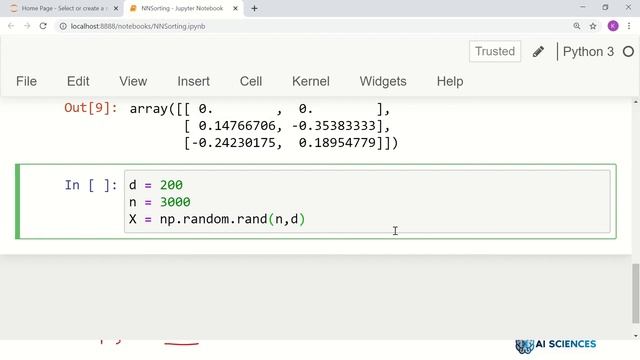The width and height of the screenshot is (640, 360).
Task: Click inside the code cell editor
Action: [x=367, y=202]
